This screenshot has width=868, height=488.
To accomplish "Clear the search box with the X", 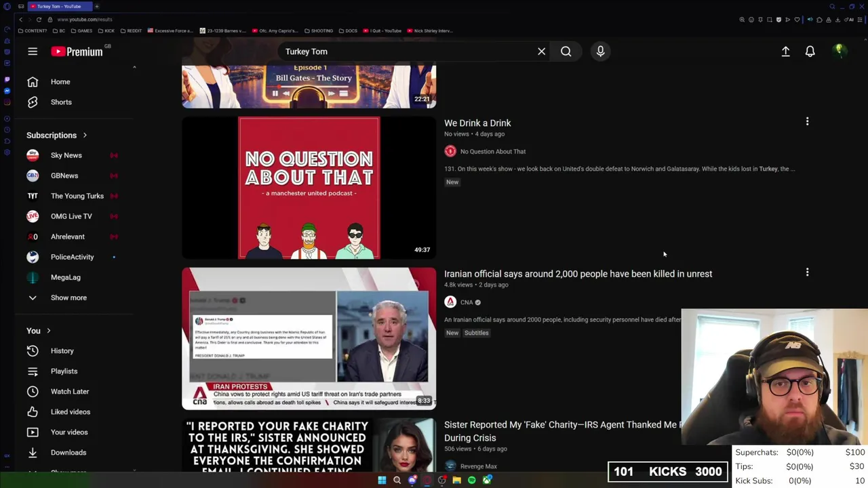I will coord(541,52).
